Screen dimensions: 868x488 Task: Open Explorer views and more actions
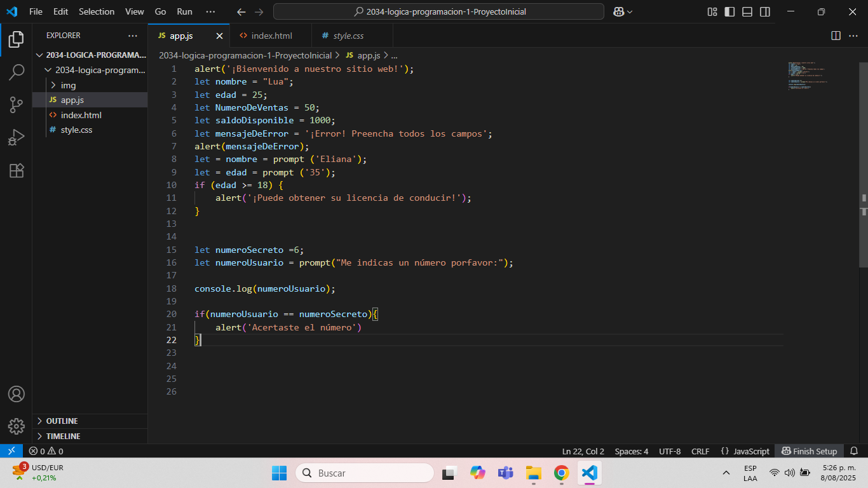pos(132,36)
